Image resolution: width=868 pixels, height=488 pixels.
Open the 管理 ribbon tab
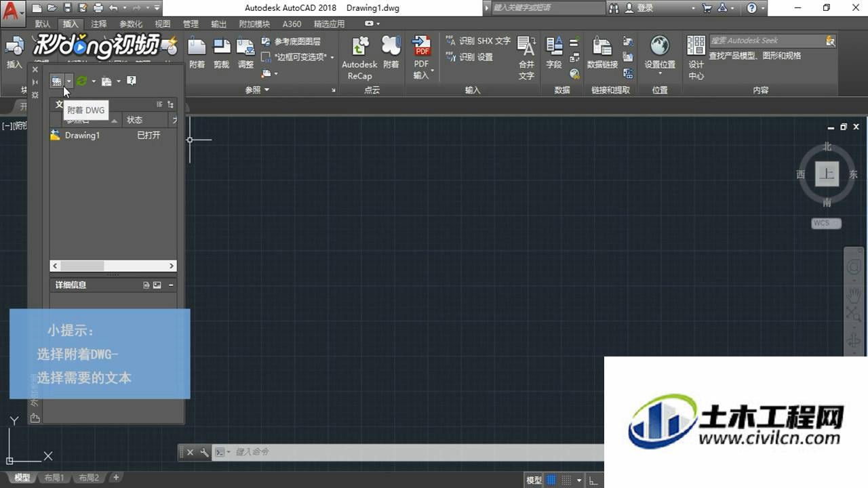pos(191,24)
